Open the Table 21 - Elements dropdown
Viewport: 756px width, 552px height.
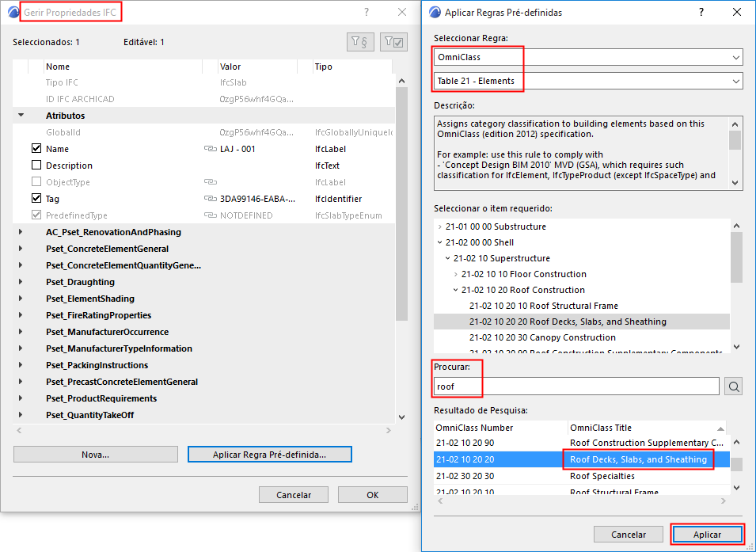[587, 81]
